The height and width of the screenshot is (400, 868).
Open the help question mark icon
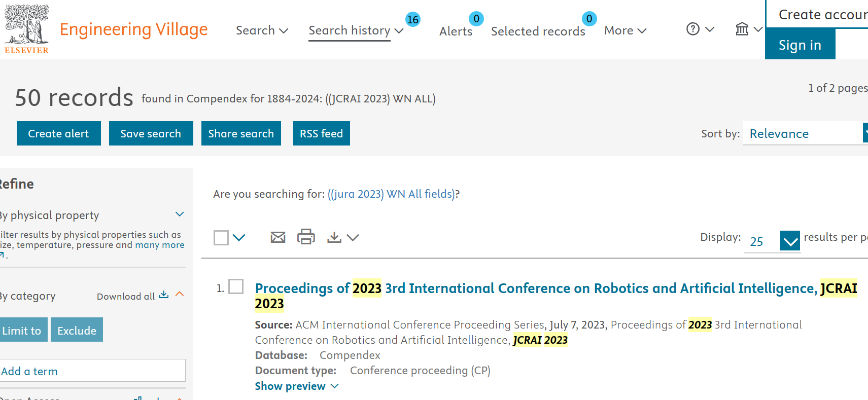pyautogui.click(x=692, y=29)
